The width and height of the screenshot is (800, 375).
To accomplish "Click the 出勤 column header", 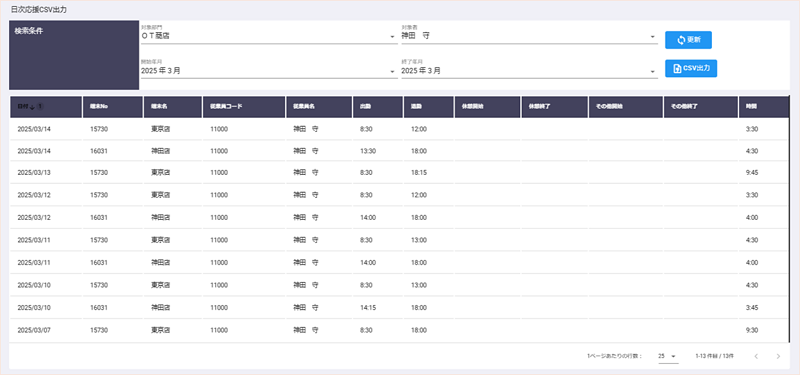I will tap(378, 107).
